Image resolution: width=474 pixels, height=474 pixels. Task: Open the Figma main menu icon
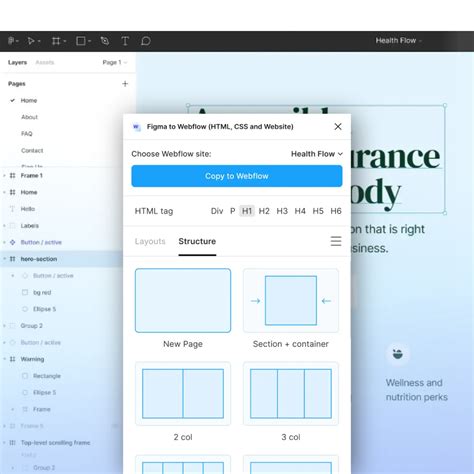(x=11, y=41)
